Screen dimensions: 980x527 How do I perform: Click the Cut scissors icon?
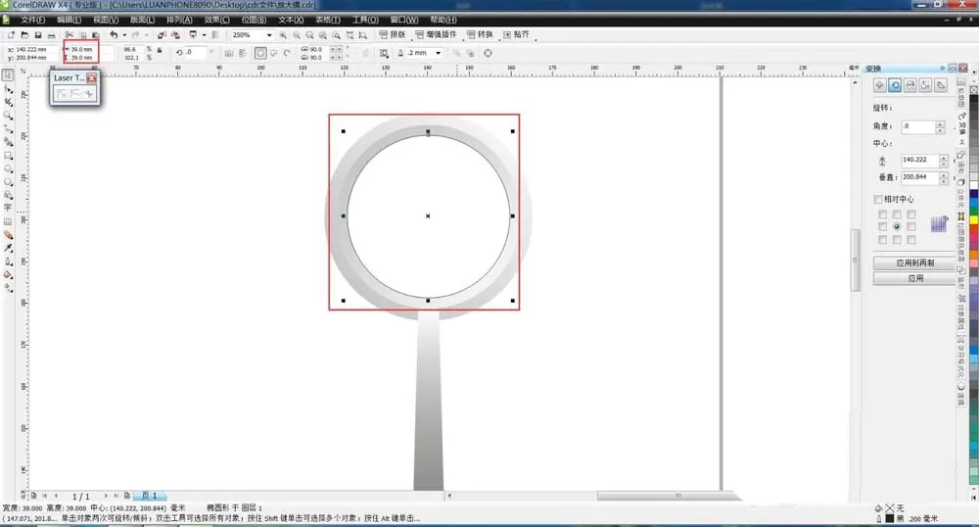coord(70,35)
